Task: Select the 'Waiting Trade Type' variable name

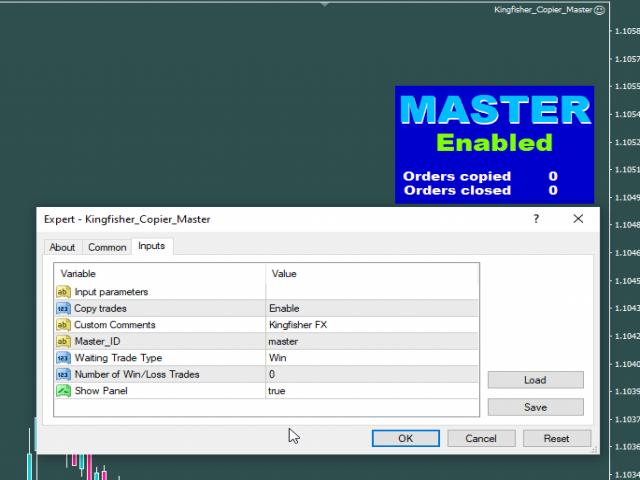Action: coord(118,358)
